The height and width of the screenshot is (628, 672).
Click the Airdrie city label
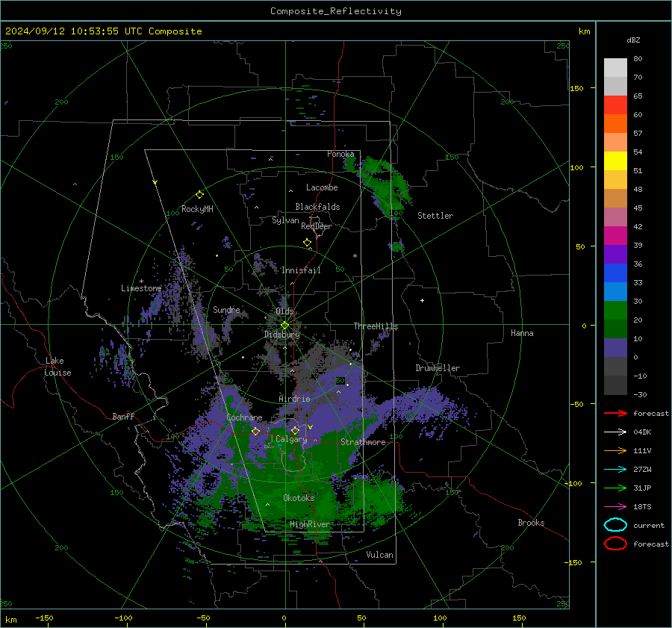tap(294, 399)
